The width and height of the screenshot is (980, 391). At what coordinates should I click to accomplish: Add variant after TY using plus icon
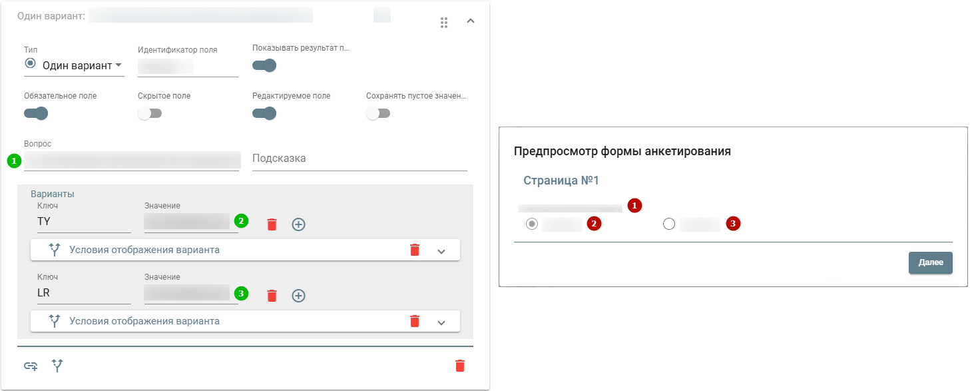299,224
